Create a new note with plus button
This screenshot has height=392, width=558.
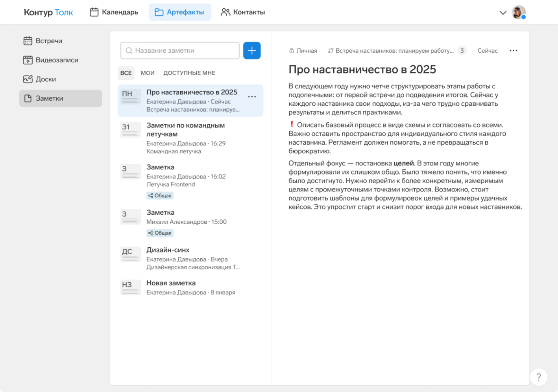pyautogui.click(x=252, y=50)
